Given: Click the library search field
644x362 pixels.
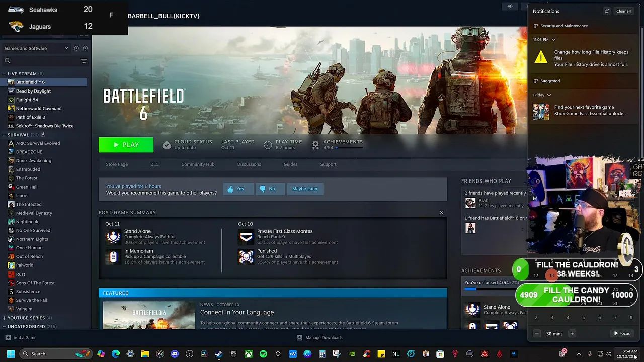Looking at the screenshot, I should 41,61.
